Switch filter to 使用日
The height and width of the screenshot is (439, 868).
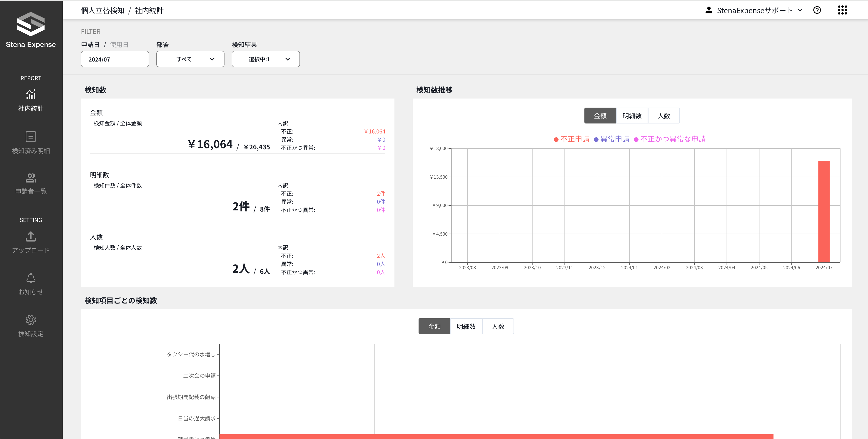[119, 45]
